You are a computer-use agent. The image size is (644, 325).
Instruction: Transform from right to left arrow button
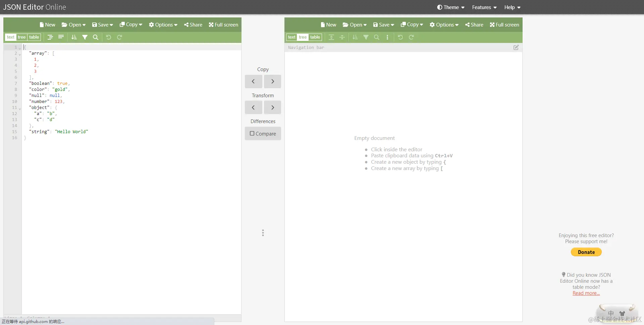coord(253,107)
